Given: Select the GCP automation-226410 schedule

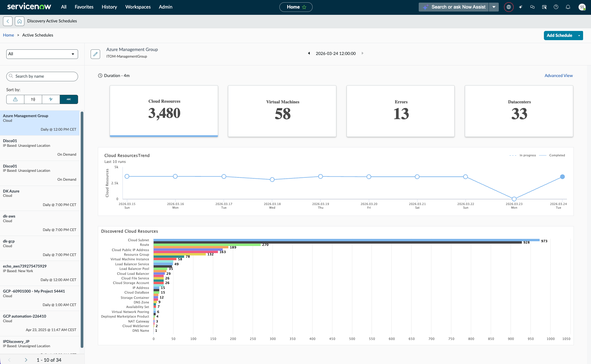Looking at the screenshot, I should [x=40, y=323].
